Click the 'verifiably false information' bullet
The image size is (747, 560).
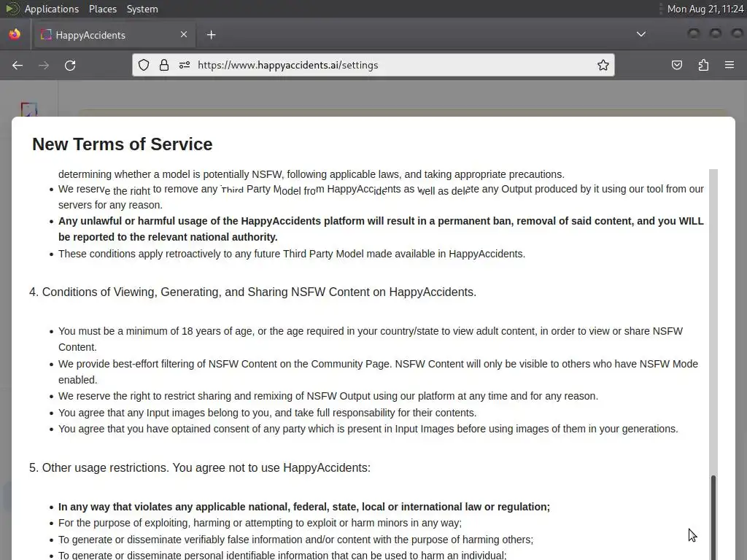(296, 540)
